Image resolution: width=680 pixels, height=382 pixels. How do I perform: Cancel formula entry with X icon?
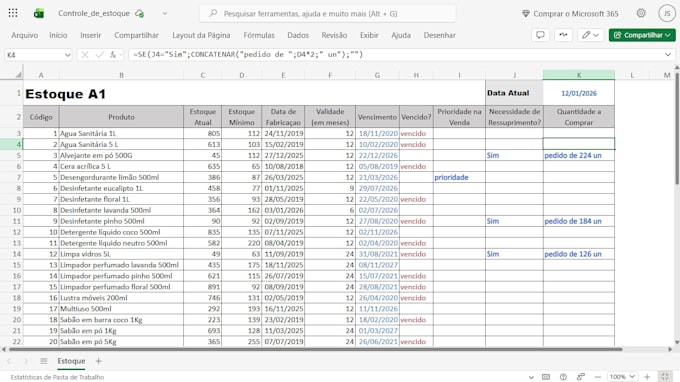pos(85,55)
